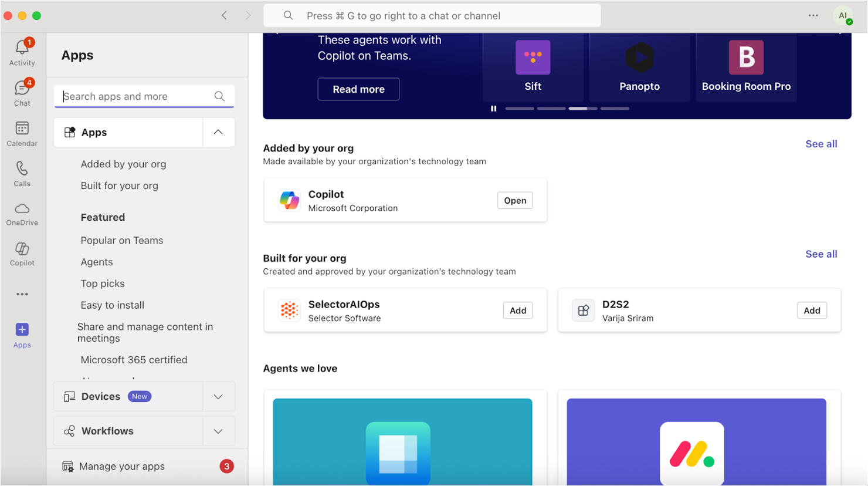The width and height of the screenshot is (868, 486).
Task: Jump to last carousel slide indicator
Action: [x=615, y=109]
